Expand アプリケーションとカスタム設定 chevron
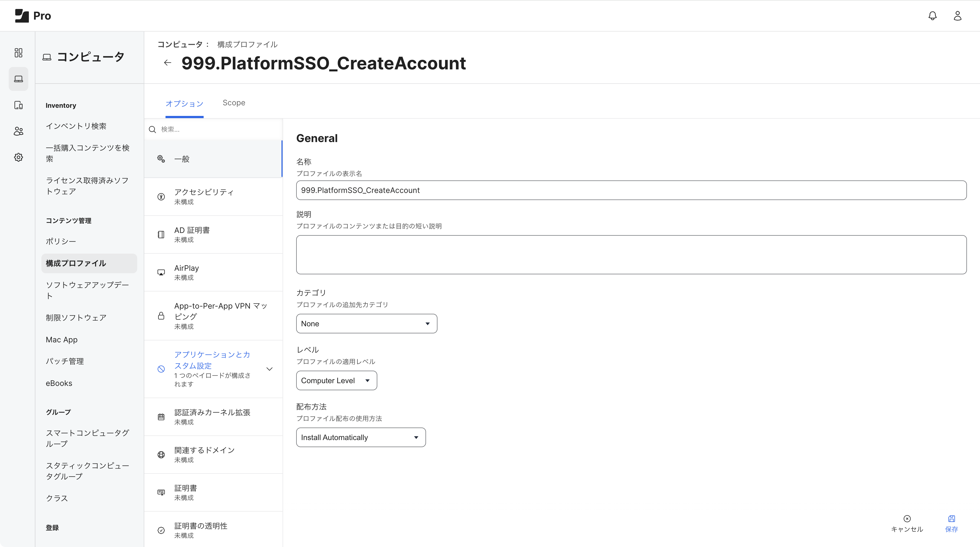The image size is (980, 547). point(269,369)
